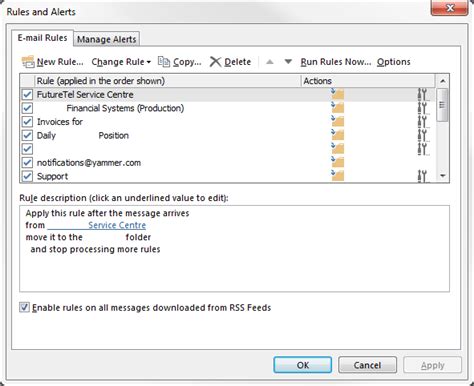Screen dimensions: 474x386
Task: Click tools icon on Invoices for rule row
Action: coord(422,122)
